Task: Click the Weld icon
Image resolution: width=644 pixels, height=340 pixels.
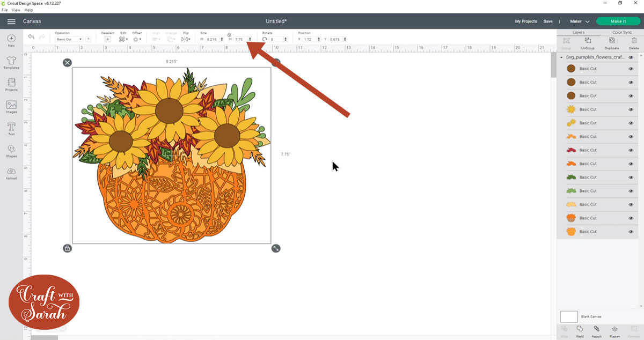Action: (x=580, y=329)
